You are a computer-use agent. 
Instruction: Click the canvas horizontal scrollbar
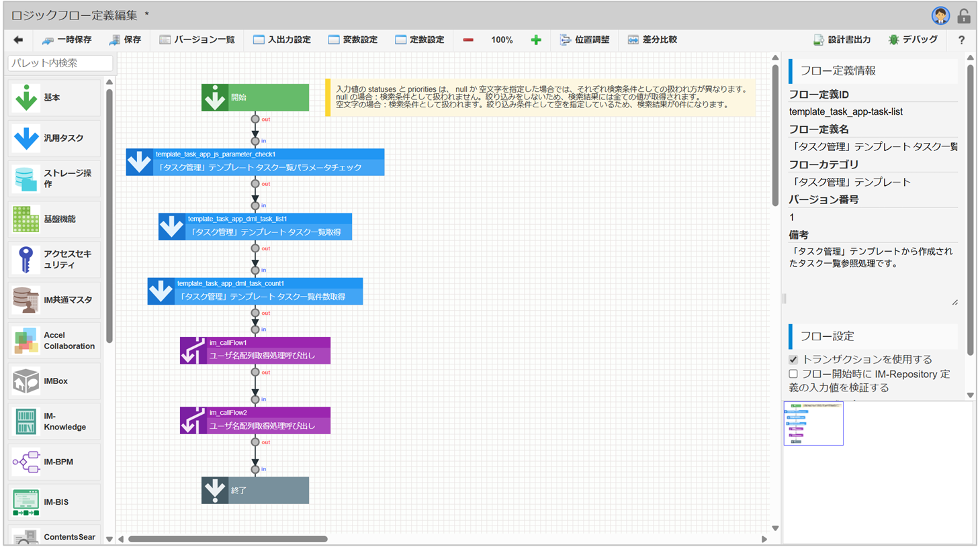pyautogui.click(x=228, y=539)
